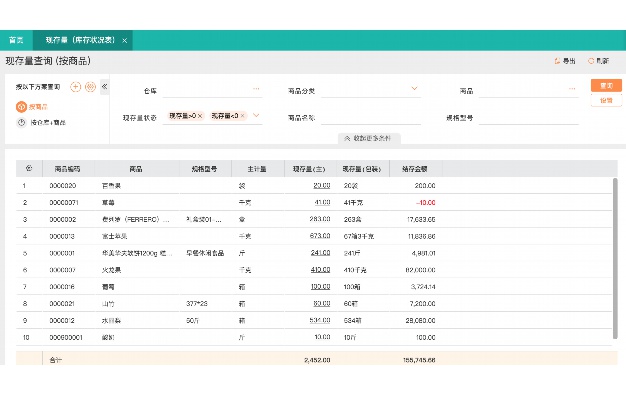
Task: Close the 现存量(库存状况表) tab
Action: coord(125,40)
